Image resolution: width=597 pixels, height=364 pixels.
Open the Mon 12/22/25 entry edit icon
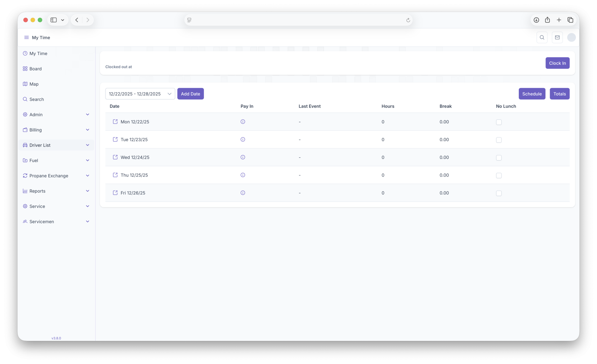pos(115,122)
